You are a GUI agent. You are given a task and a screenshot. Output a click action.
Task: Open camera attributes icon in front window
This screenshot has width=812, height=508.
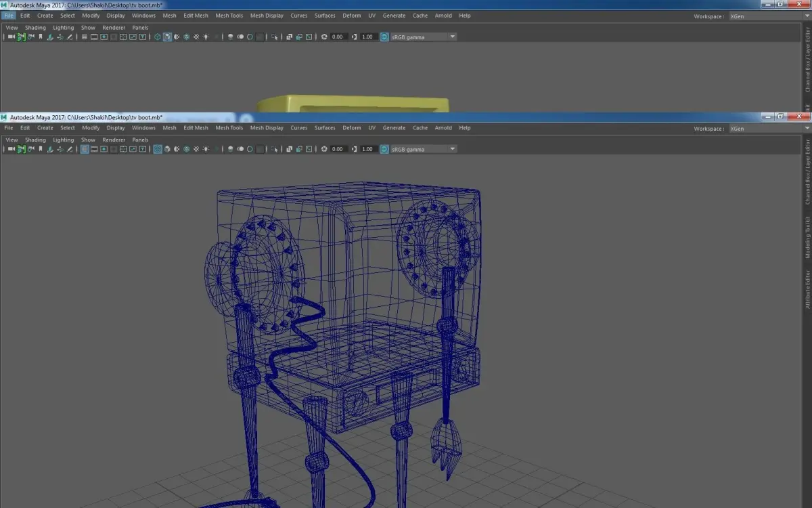tap(30, 149)
